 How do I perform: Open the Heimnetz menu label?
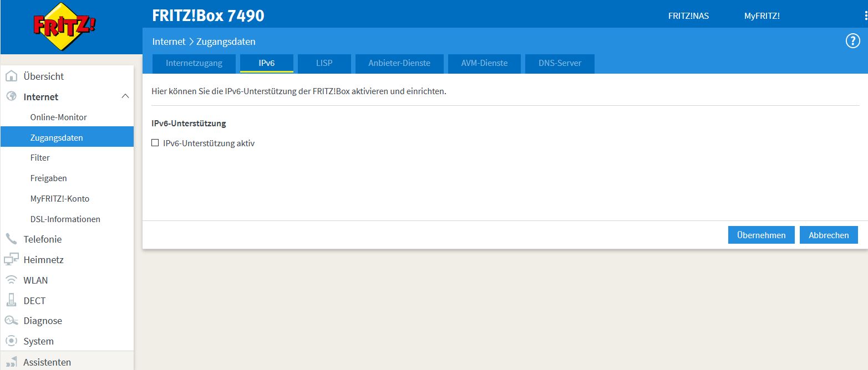(x=43, y=260)
